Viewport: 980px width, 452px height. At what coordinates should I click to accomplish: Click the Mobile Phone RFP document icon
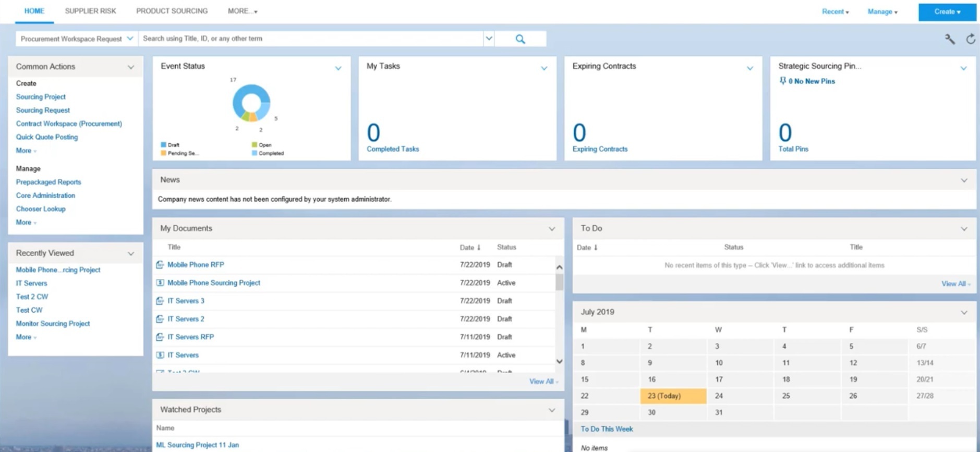(160, 265)
